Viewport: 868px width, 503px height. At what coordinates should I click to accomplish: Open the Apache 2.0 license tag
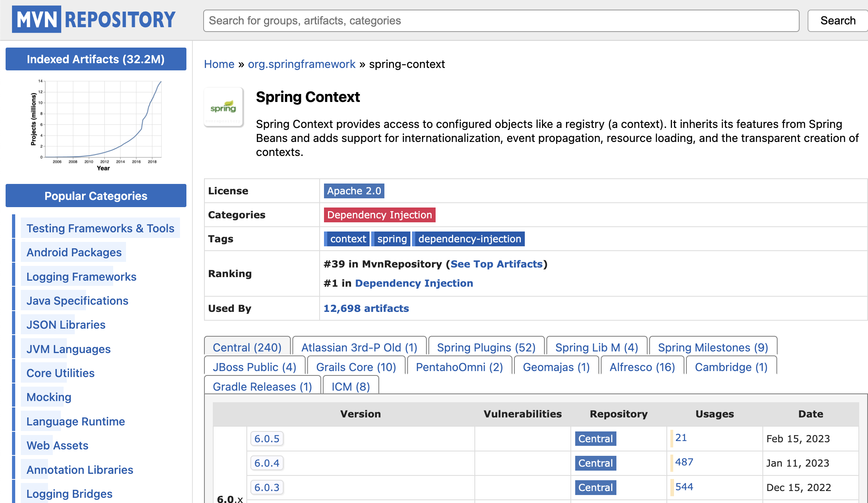(354, 191)
